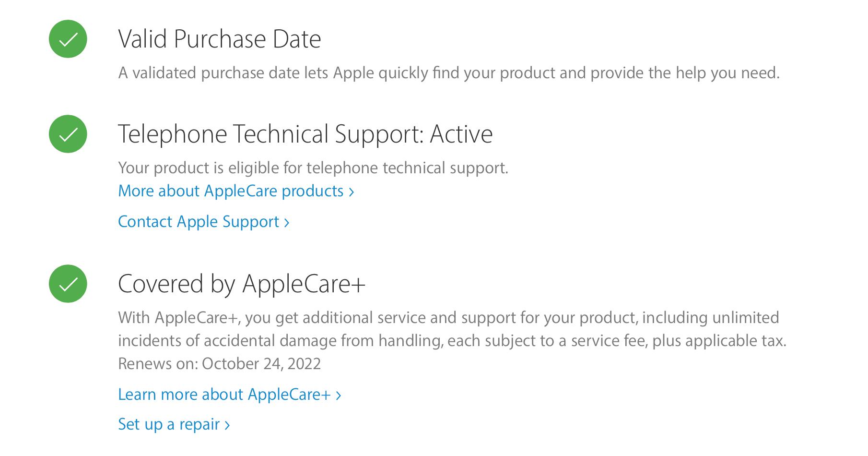Click chevron after Learn more about AppleCare+
Screen dimensions: 868x456
(x=339, y=396)
